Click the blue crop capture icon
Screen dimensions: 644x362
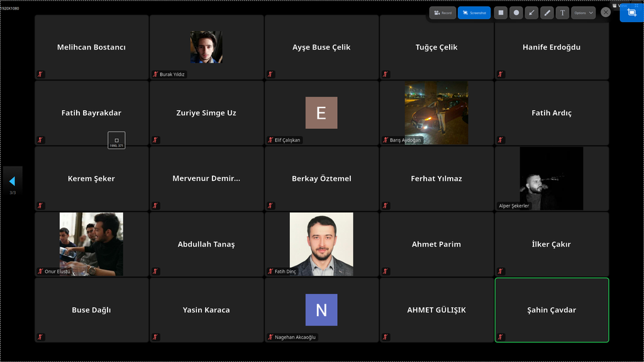click(x=631, y=13)
